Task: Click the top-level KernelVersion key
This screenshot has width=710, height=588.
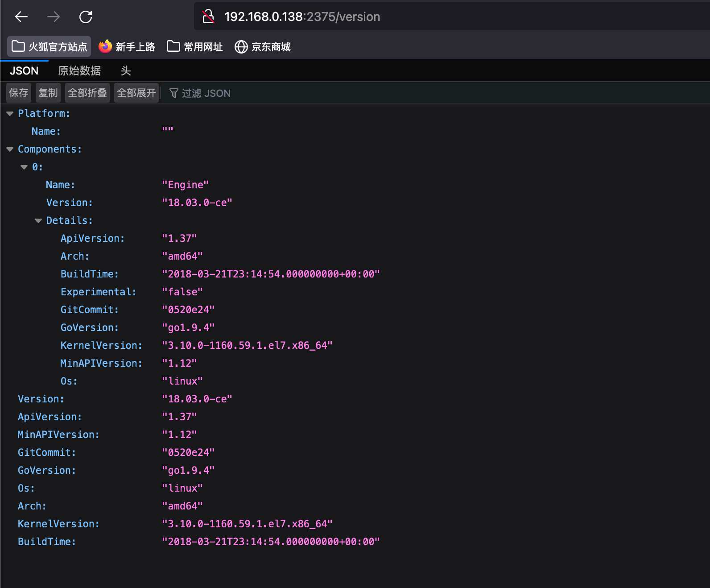Action: point(58,524)
